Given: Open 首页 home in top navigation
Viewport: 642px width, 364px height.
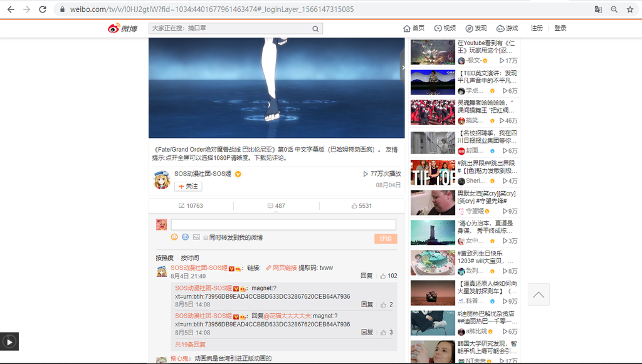Looking at the screenshot, I should [414, 28].
